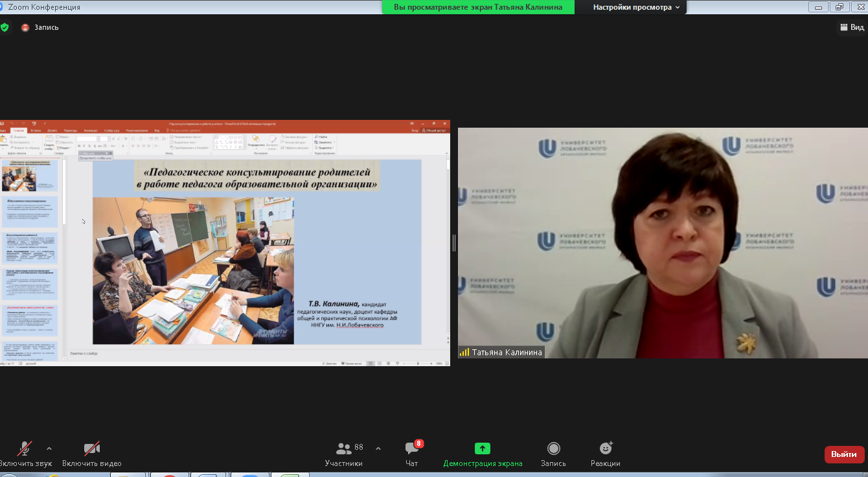Click the Вырезать cut icon in the ribbon
This screenshot has width=868, height=477.
point(19,137)
